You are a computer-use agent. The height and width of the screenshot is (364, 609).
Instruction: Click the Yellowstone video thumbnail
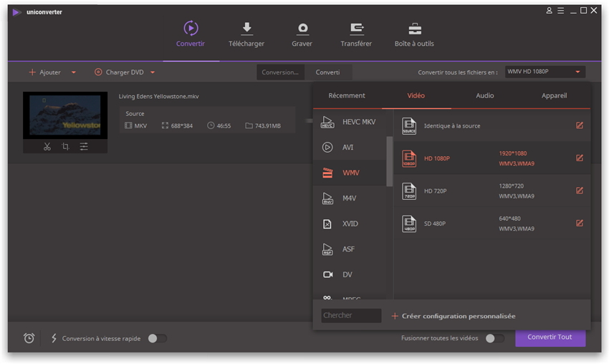pos(65,115)
